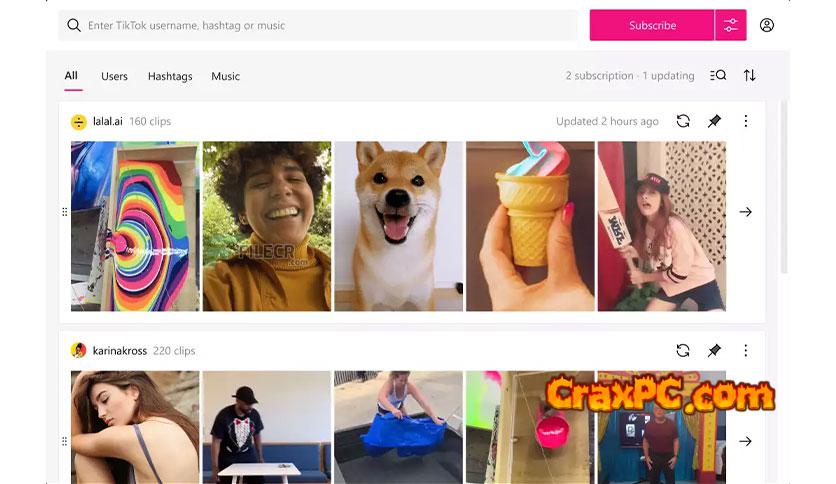Show next clips in karinakross row

point(745,441)
